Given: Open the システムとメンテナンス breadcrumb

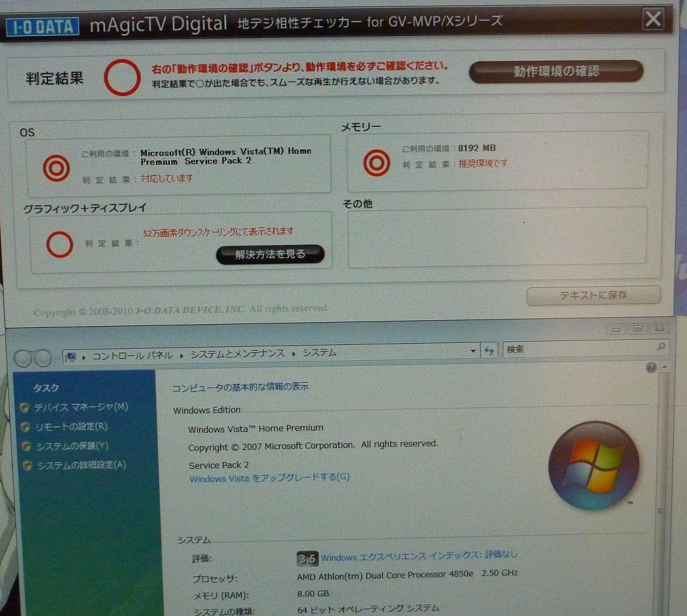Looking at the screenshot, I should click(237, 354).
